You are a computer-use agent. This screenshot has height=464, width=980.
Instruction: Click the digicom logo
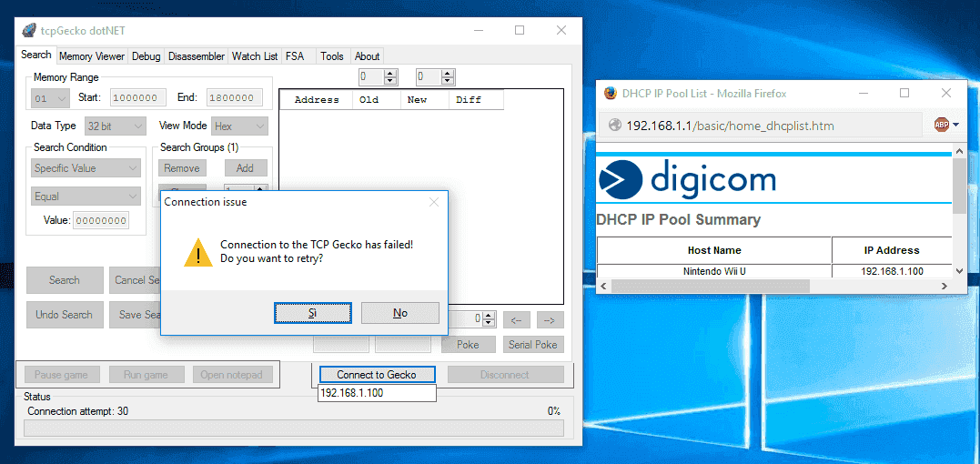(x=687, y=179)
